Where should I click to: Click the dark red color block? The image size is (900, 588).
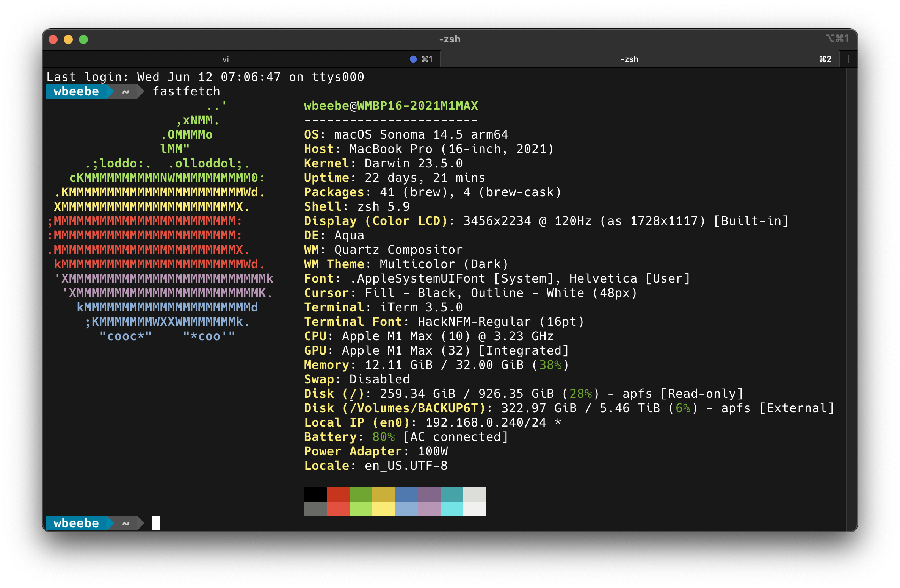tap(338, 494)
